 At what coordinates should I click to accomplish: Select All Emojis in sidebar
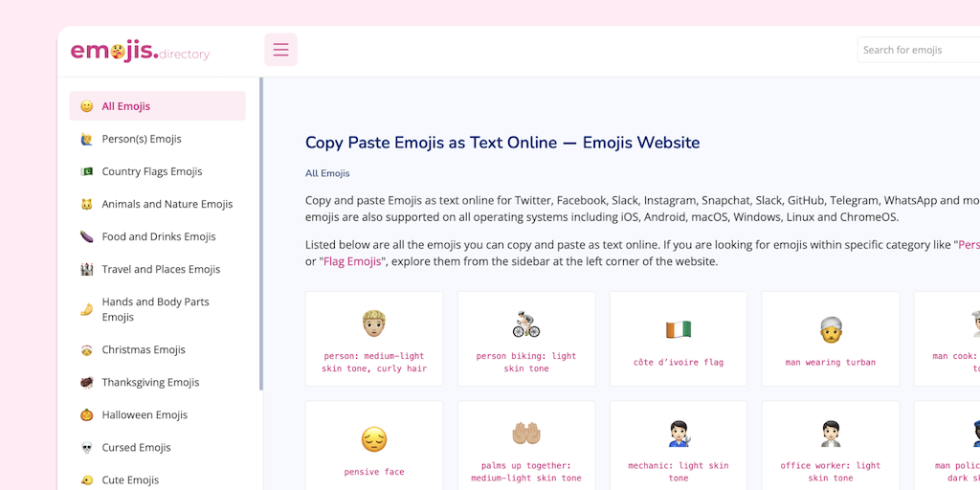(158, 106)
